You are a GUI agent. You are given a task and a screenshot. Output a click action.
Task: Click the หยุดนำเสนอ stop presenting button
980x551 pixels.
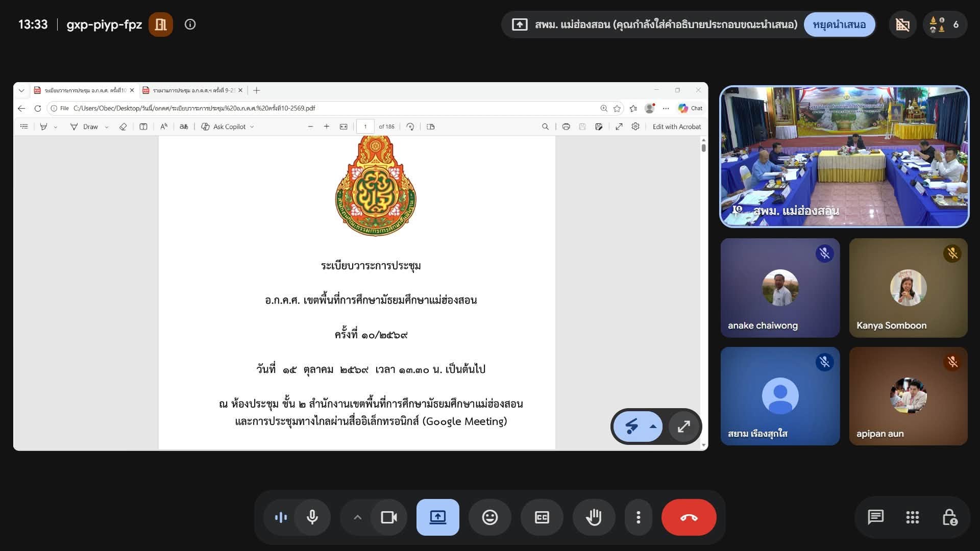[839, 24]
